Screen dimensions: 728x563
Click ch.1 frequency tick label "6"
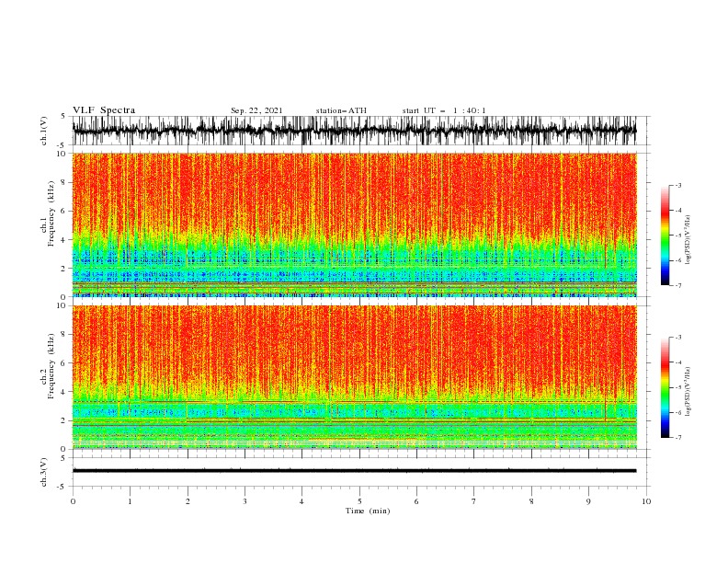(63, 211)
